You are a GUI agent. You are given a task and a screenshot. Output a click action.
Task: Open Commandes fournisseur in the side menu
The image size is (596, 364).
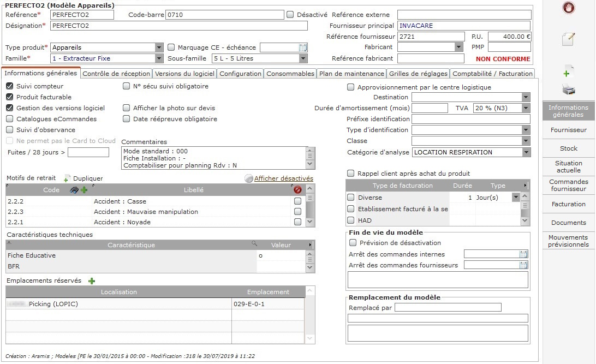(569, 186)
